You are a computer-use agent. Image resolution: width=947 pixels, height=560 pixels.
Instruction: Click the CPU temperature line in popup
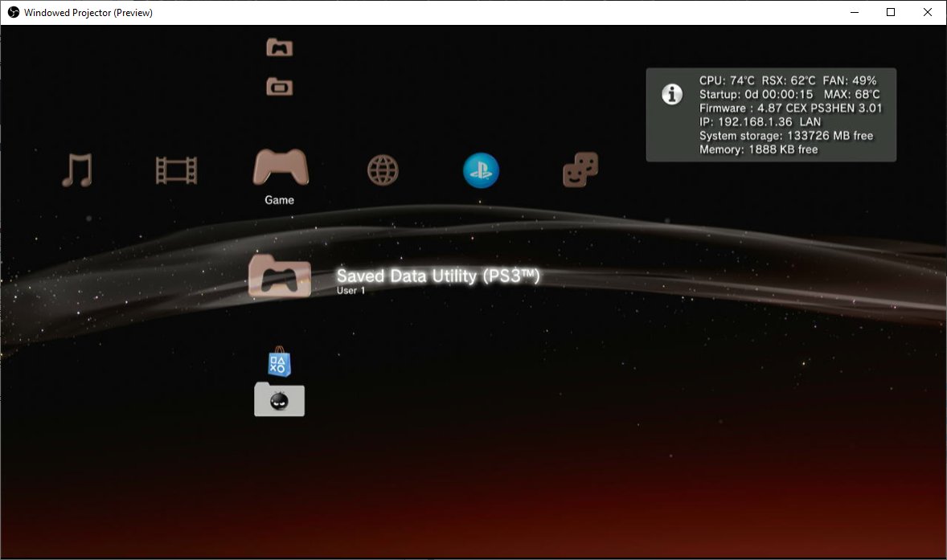[x=788, y=80]
